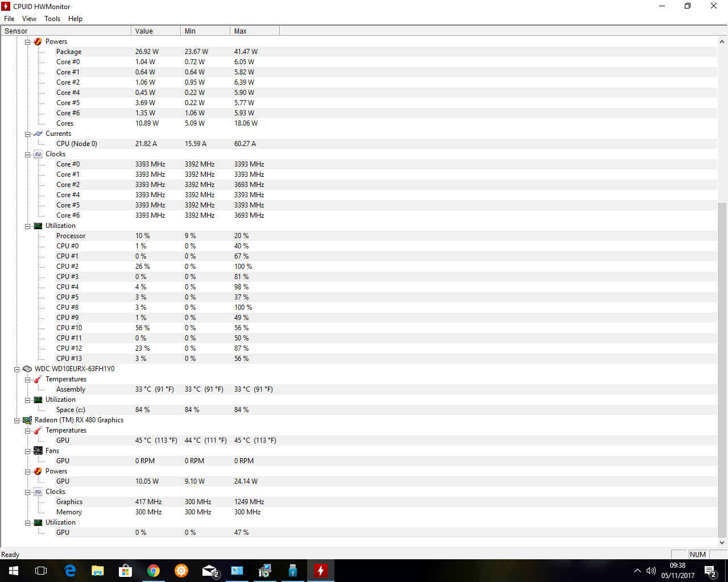
Task: Collapse the Utilization group listing Processor
Action: pos(27,226)
